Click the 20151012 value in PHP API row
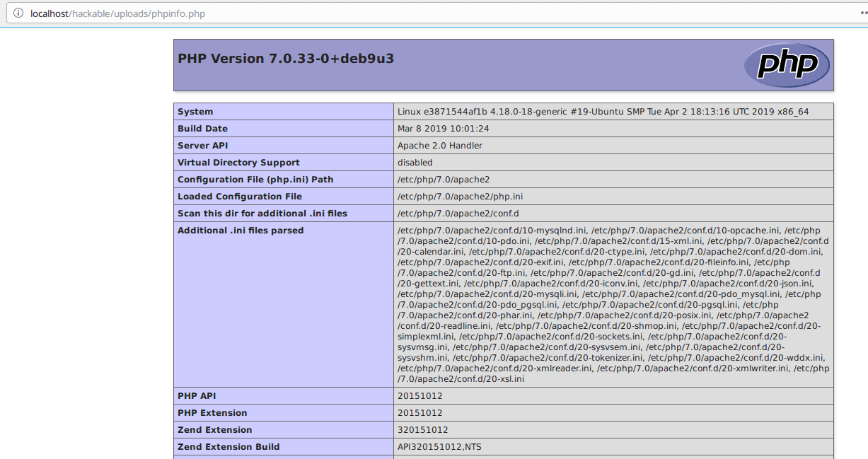Image resolution: width=868 pixels, height=459 pixels. (420, 396)
